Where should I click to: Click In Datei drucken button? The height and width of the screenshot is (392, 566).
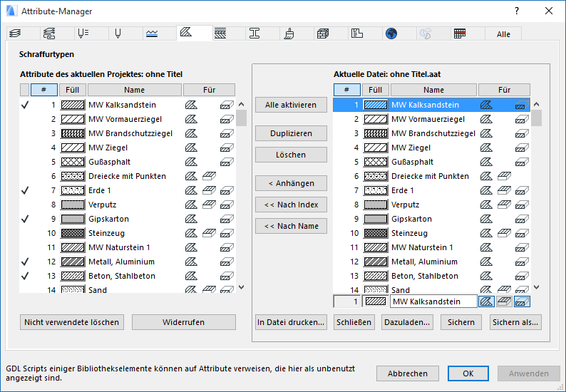(x=291, y=322)
